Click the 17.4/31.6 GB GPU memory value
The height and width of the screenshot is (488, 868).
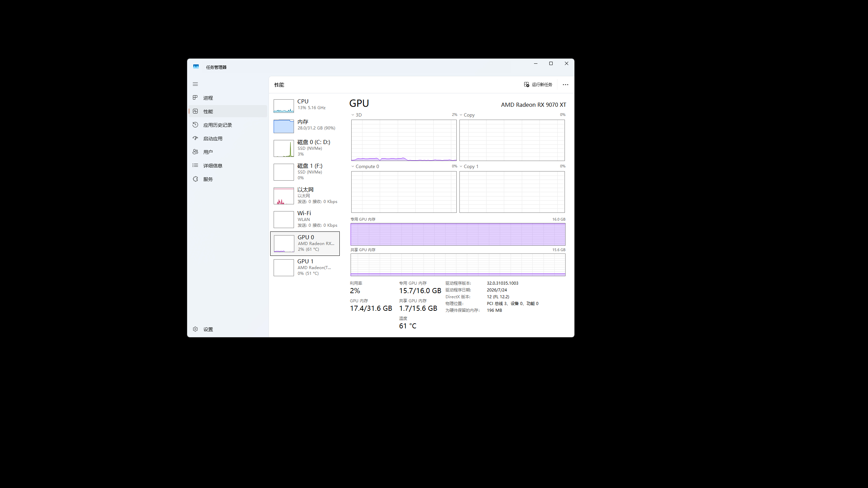click(371, 308)
